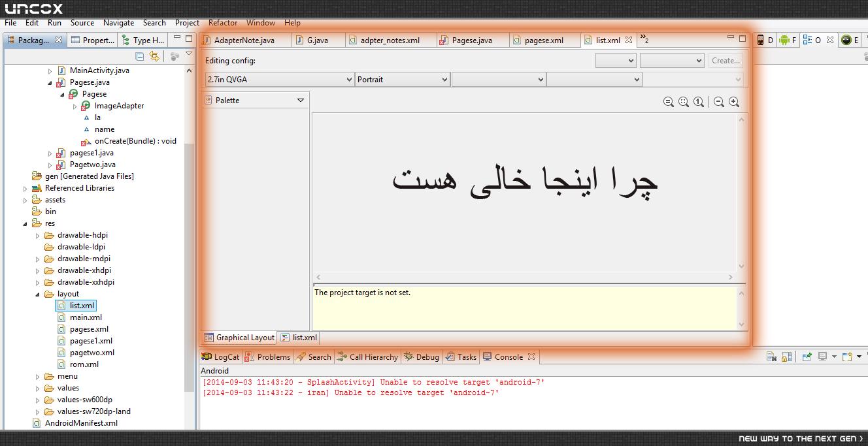This screenshot has width=868, height=446.
Task: Open the LogCat view tab
Action: coord(220,357)
